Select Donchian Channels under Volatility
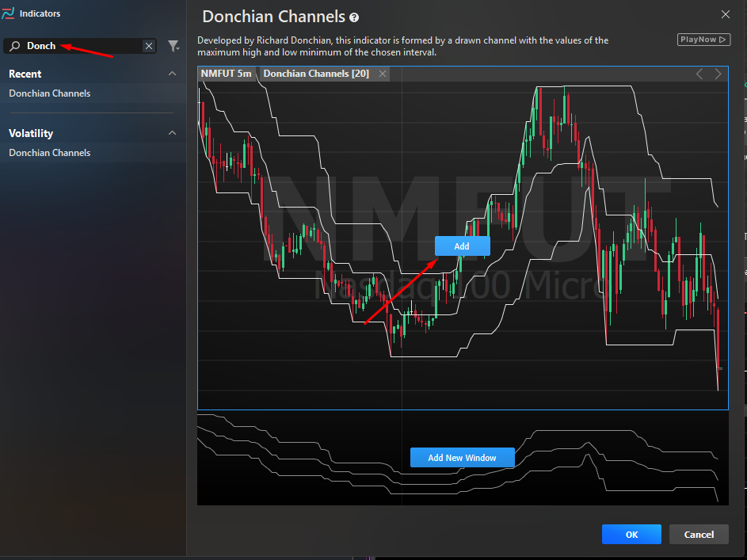Viewport: 747px width, 560px height. point(50,153)
